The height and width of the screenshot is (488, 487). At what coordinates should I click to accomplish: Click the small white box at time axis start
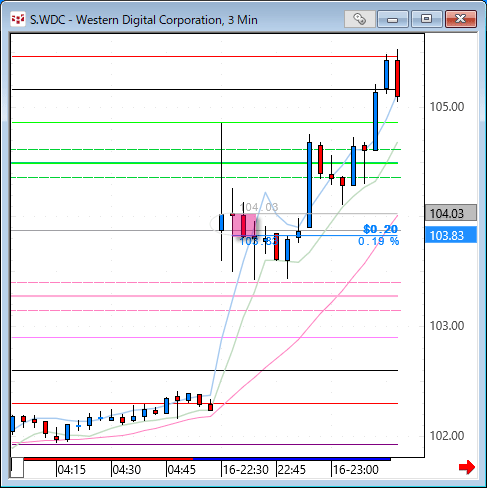[x=17, y=468]
